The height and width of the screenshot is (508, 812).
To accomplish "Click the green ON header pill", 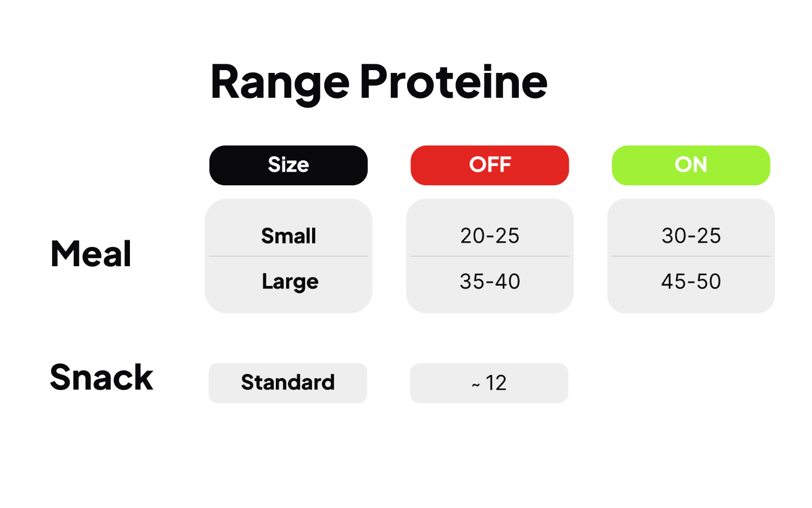I will (x=691, y=165).
